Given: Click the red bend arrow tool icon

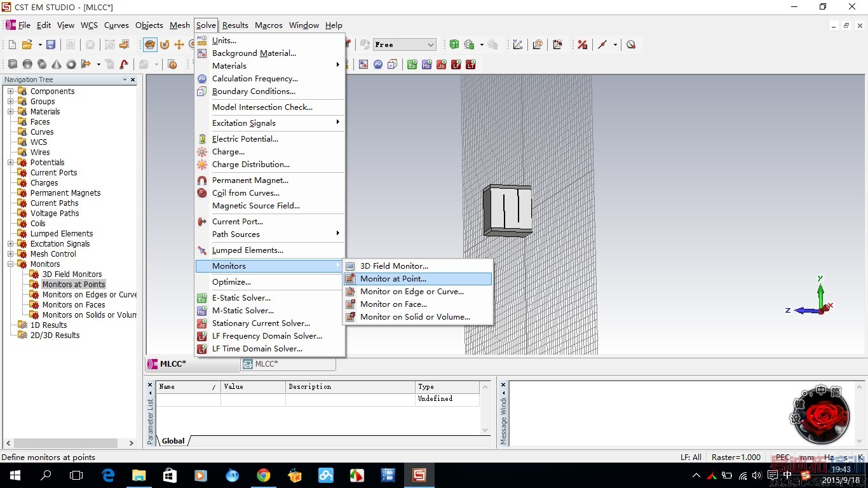Looking at the screenshot, I should pyautogui.click(x=124, y=64).
